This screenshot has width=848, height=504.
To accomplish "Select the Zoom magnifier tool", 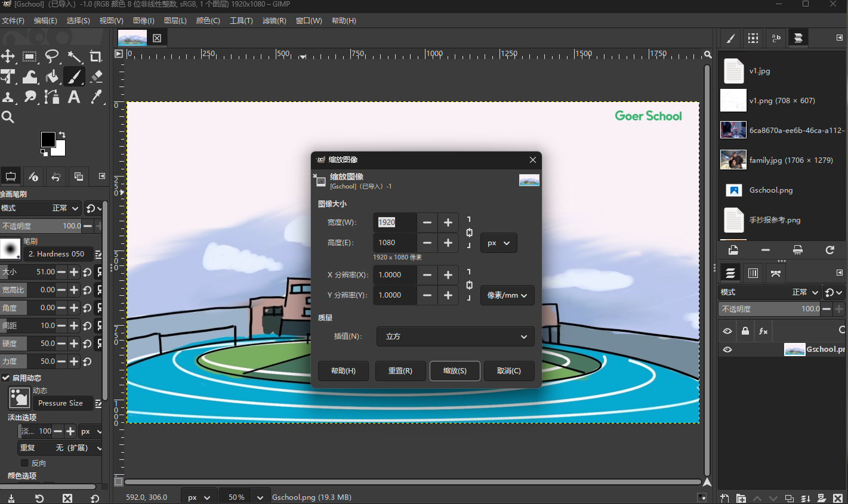I will coord(8,117).
